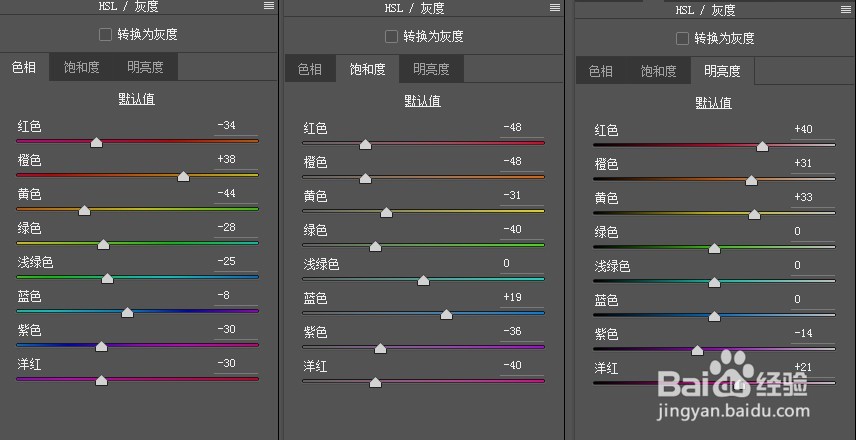Image resolution: width=856 pixels, height=440 pixels.
Task: Click the 黄色 saturation slider handle
Action: pos(386,212)
